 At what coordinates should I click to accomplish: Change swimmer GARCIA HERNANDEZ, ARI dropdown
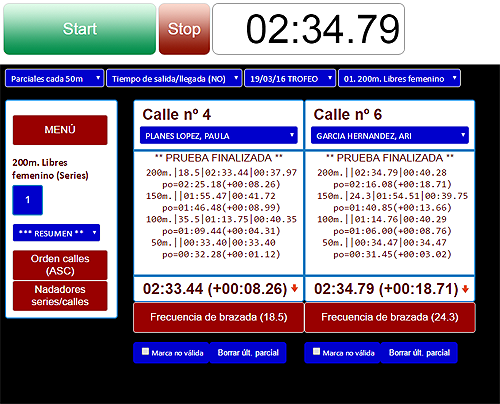(390, 135)
